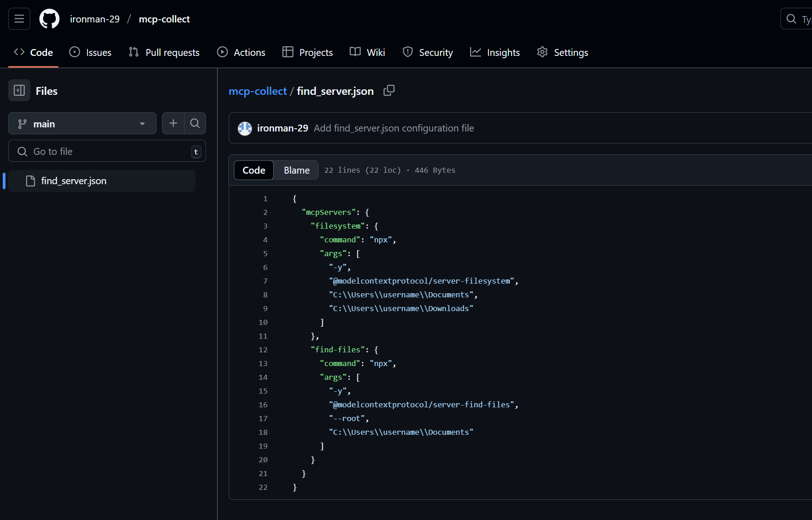Click the search magnifier in top bar
The image size is (812, 520).
(791, 19)
